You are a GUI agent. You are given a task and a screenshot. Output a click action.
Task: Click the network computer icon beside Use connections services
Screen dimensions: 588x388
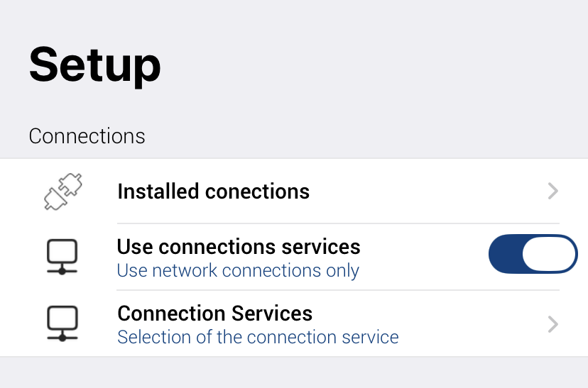[62, 257]
